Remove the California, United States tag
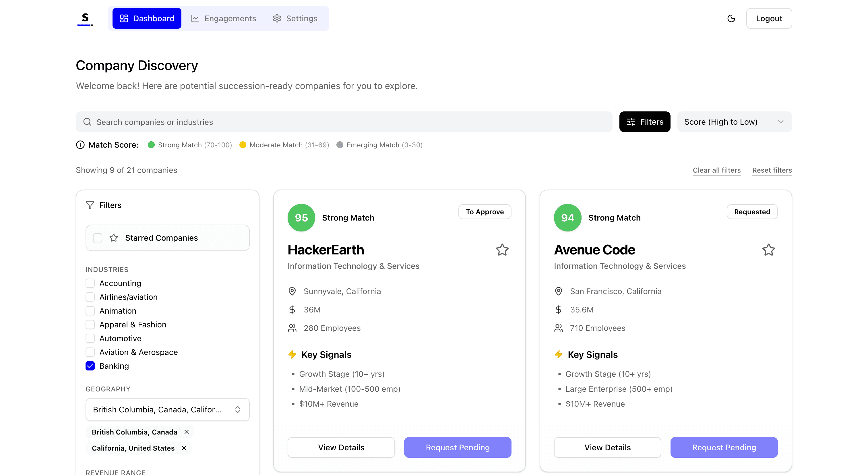Viewport: 868px width, 475px height. coord(184,448)
